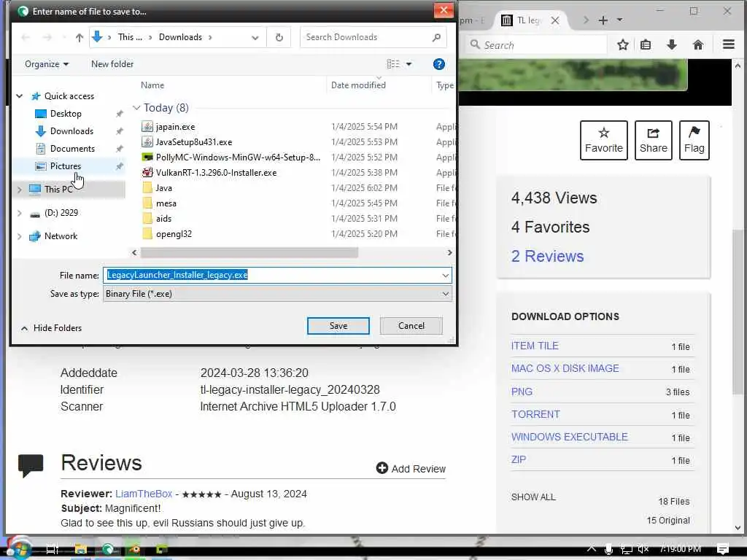Create a New folder
This screenshot has height=560, width=747.
pos(112,64)
